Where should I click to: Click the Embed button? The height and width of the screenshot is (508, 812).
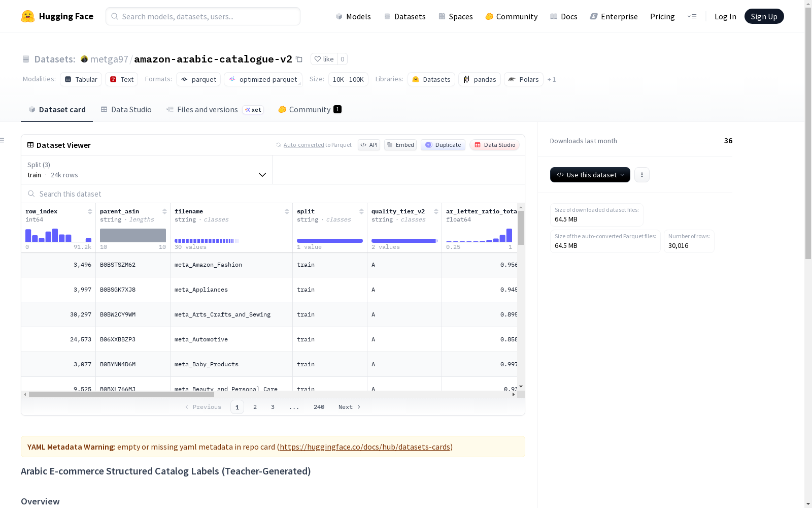point(400,145)
